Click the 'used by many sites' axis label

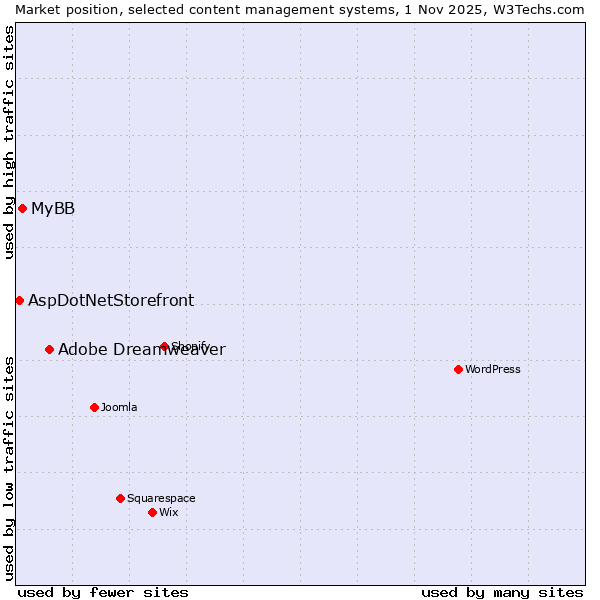(502, 592)
